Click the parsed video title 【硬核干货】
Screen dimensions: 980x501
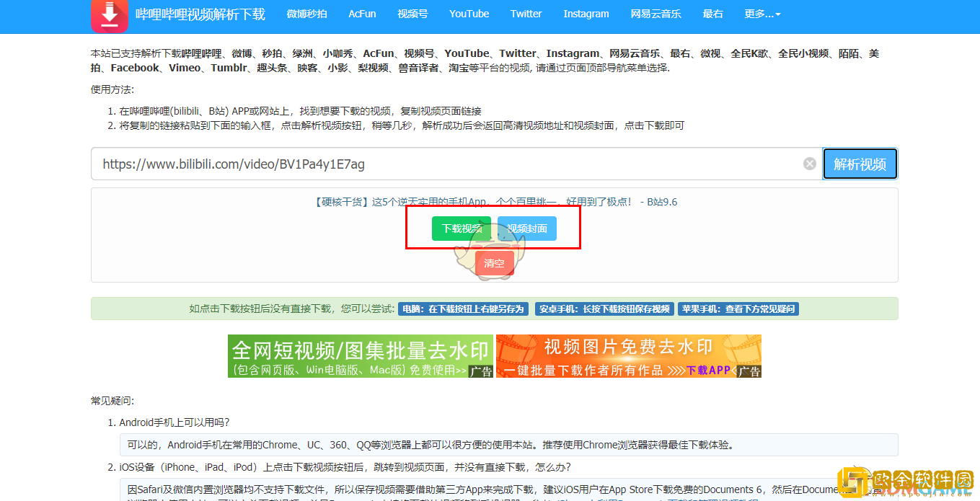[496, 202]
